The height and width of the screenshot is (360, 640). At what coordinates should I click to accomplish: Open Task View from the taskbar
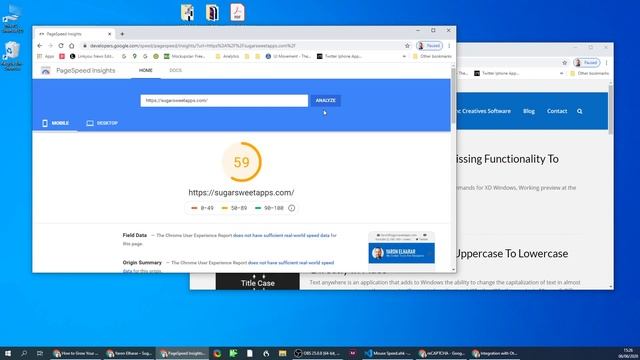[40, 353]
